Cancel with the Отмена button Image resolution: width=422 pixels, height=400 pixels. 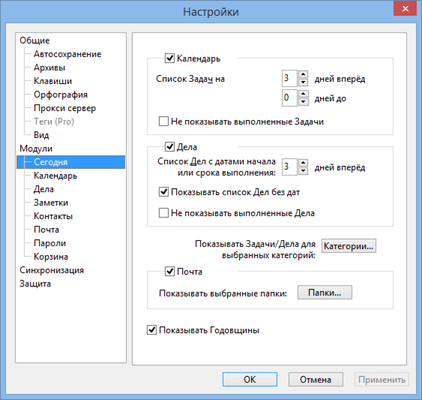[x=315, y=379]
